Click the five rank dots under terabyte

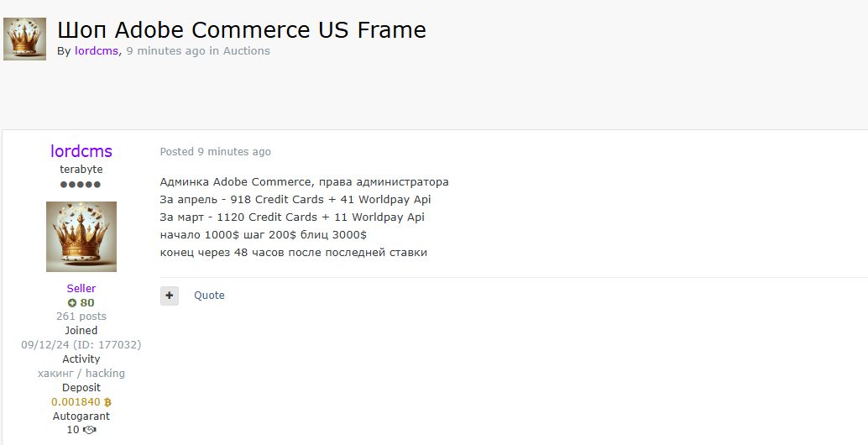[x=81, y=185]
